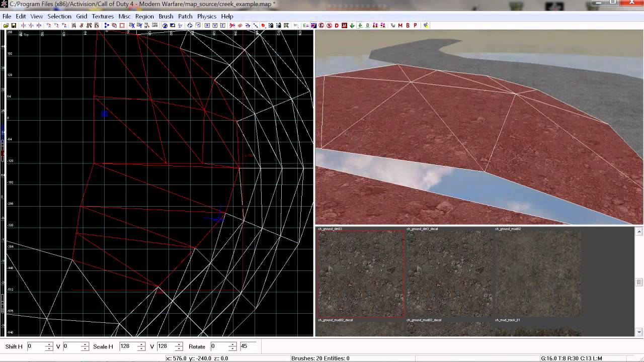Select the ch_ground_dirt03 texture thumbnail

click(x=361, y=274)
